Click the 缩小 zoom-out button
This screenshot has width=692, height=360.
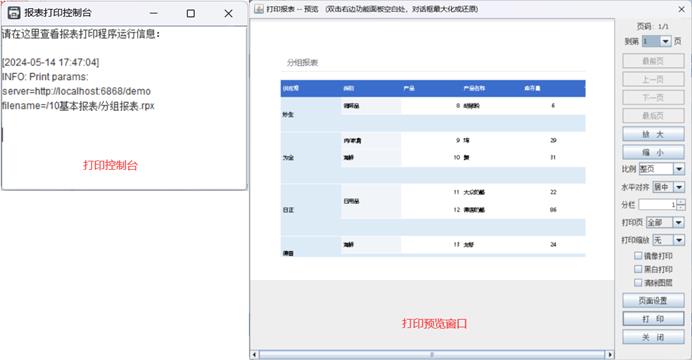tap(653, 152)
